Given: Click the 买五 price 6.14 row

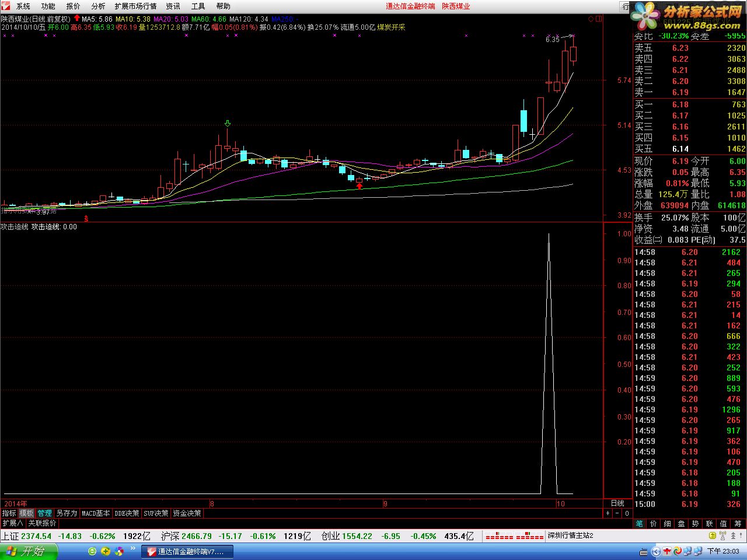Looking at the screenshot, I should [690, 149].
